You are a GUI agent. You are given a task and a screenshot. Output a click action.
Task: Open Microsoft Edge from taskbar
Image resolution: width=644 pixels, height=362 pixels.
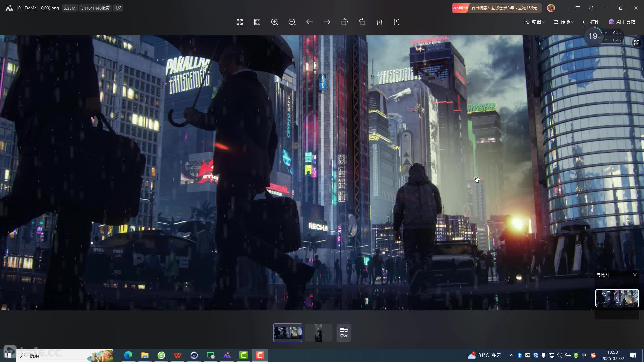[x=128, y=355]
